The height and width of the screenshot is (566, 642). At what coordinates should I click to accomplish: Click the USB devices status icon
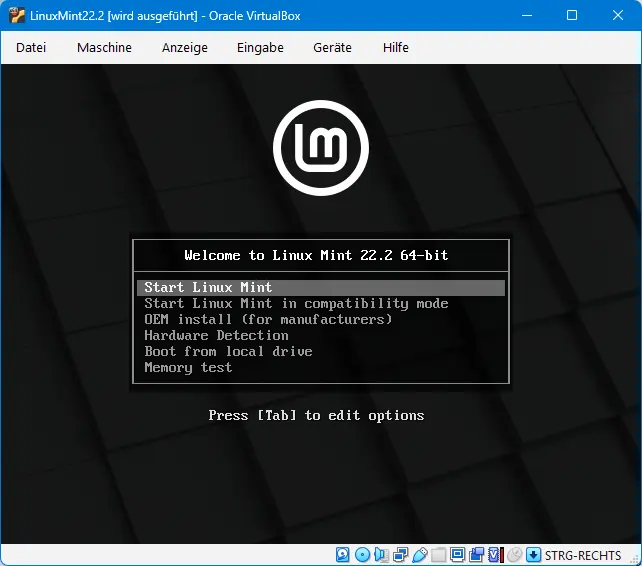420,555
